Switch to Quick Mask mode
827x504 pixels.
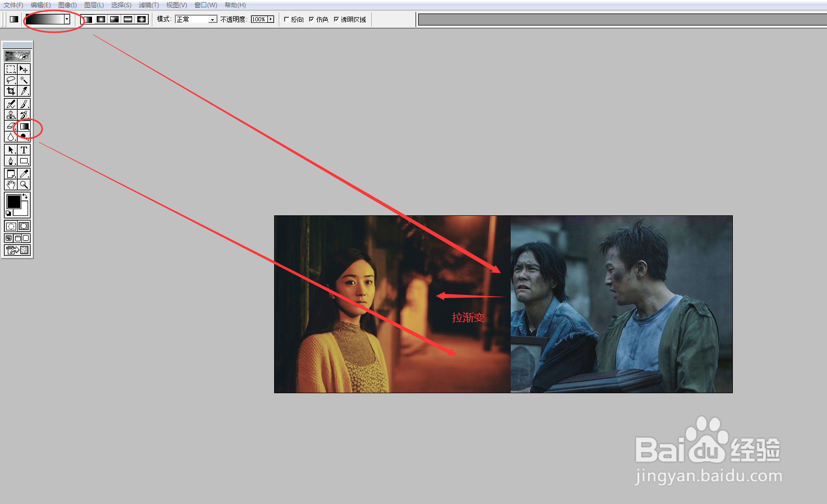click(24, 226)
